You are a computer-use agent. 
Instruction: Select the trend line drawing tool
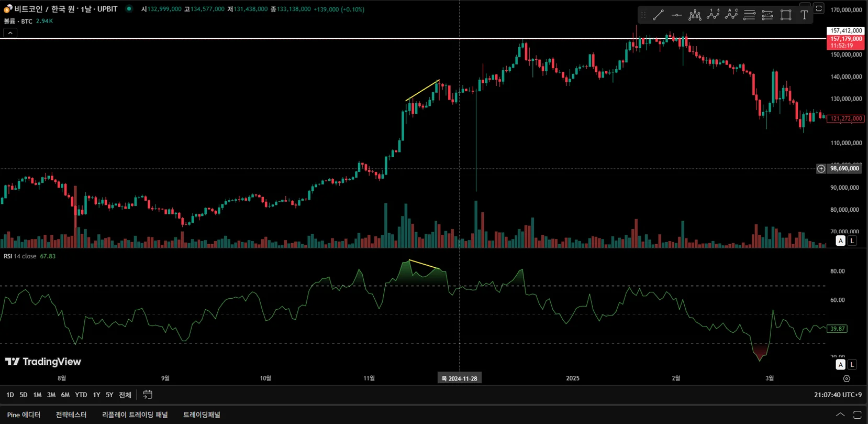coord(658,15)
